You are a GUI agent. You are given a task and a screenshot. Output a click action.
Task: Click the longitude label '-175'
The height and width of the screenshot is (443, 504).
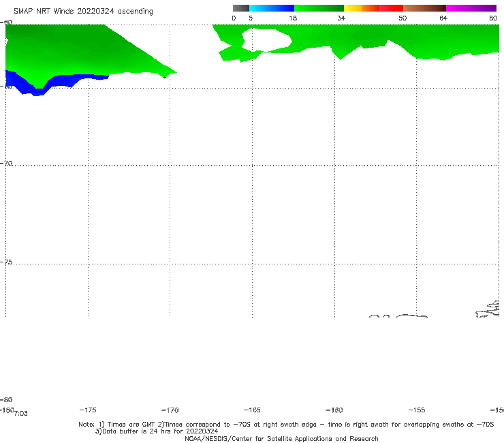coord(88,410)
